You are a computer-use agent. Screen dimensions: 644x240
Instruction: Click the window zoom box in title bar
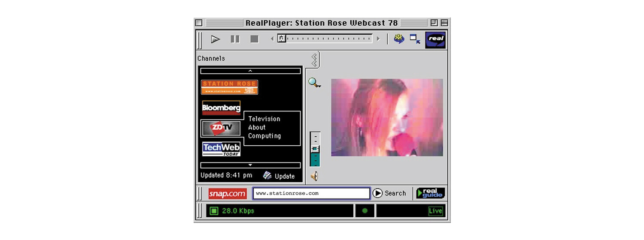tap(434, 23)
